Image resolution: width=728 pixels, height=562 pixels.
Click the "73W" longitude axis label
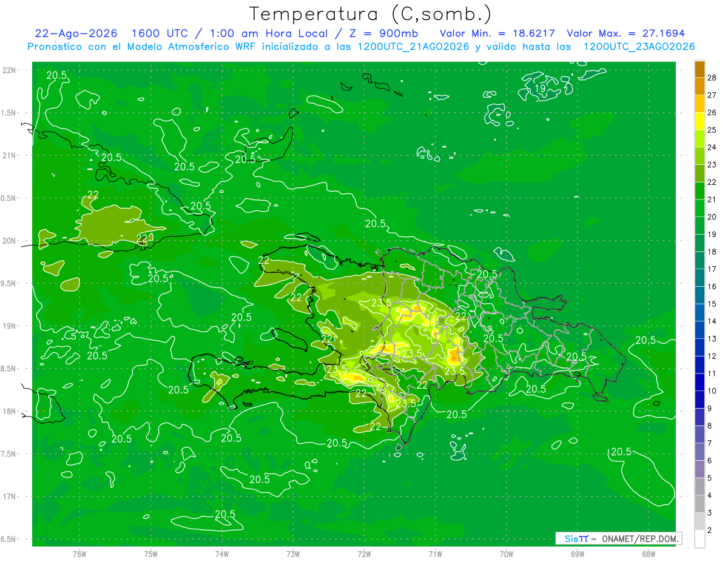coord(293,554)
